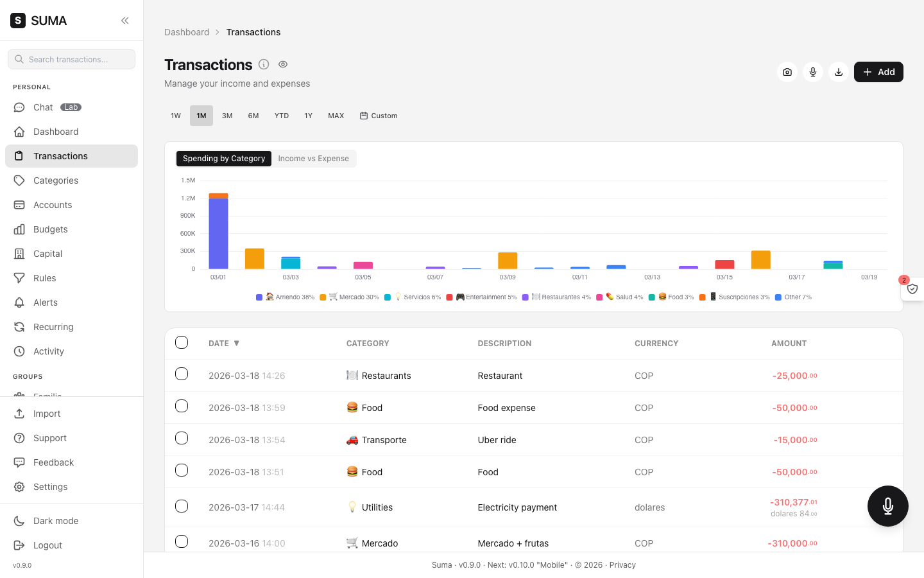Select the Uber ride transaction checkbox
This screenshot has width=924, height=578.
point(182,438)
